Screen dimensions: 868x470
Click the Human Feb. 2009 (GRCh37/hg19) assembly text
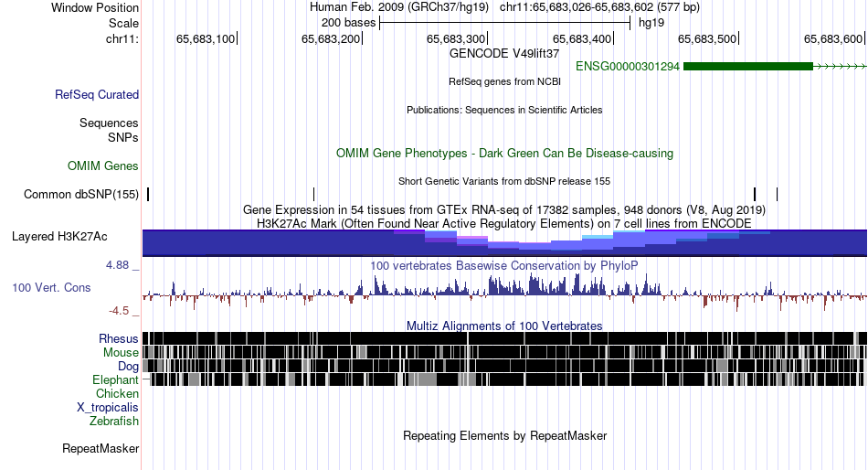pyautogui.click(x=399, y=7)
